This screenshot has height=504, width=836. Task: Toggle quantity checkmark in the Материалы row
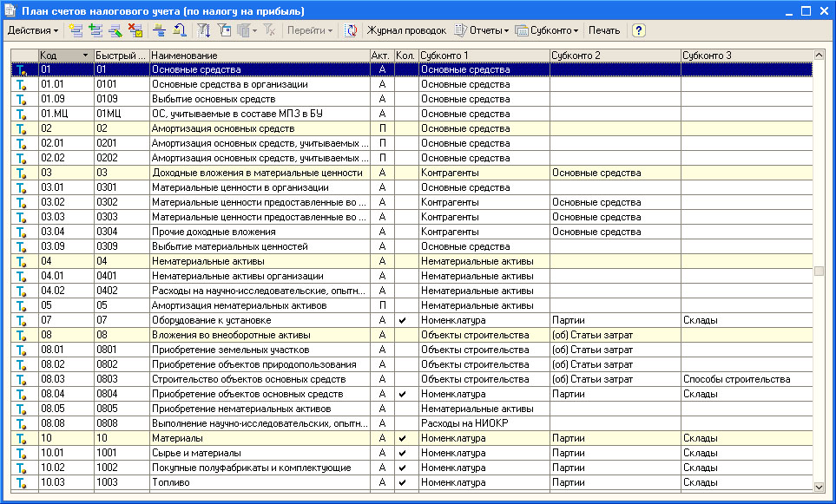(x=403, y=438)
